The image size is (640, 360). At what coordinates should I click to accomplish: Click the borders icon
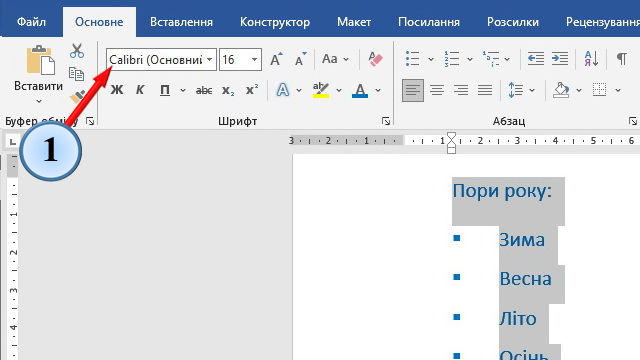coord(599,90)
